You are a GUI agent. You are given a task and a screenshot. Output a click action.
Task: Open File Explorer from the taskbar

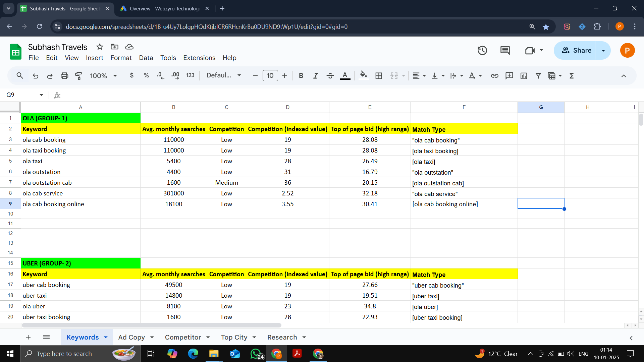click(x=214, y=354)
